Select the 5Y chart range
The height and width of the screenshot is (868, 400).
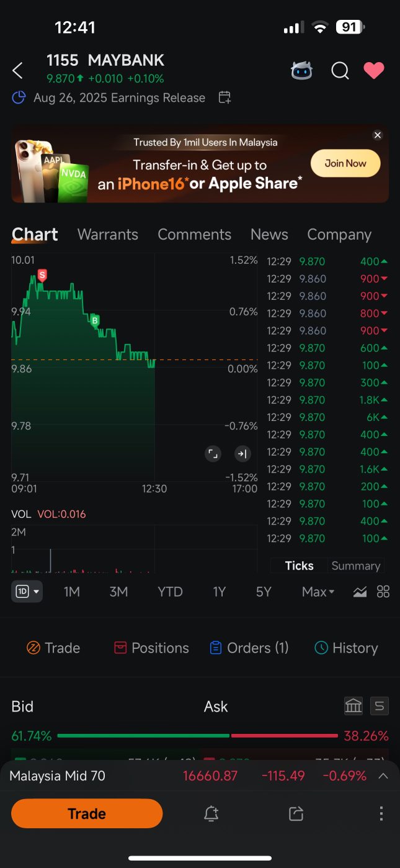pos(264,592)
